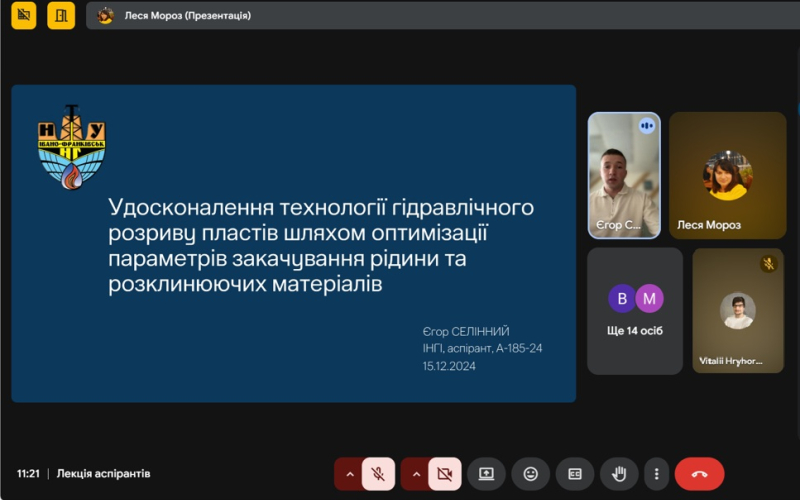Unmute the microphone
The height and width of the screenshot is (500, 800).
pyautogui.click(x=378, y=474)
